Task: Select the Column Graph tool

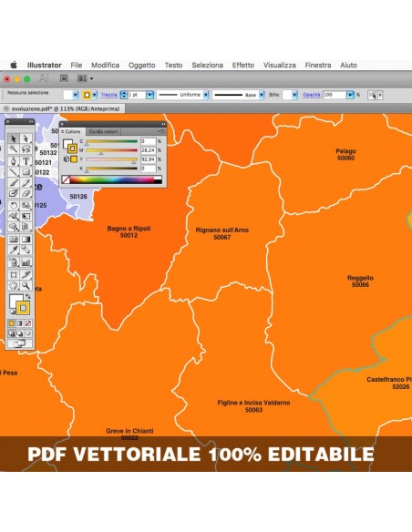Action: [26, 262]
